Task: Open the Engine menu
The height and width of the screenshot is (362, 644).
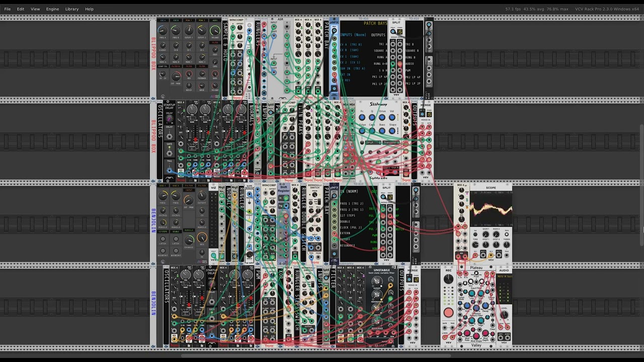Action: point(52,9)
